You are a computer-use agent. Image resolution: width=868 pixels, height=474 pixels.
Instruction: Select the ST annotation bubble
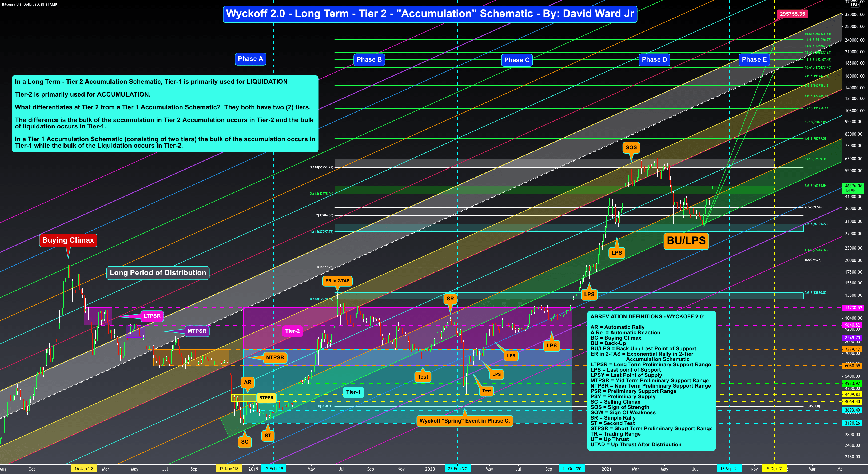pyautogui.click(x=268, y=436)
